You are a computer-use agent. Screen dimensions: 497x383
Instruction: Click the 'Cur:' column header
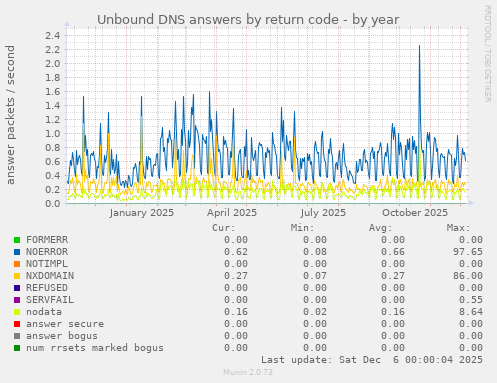[224, 228]
